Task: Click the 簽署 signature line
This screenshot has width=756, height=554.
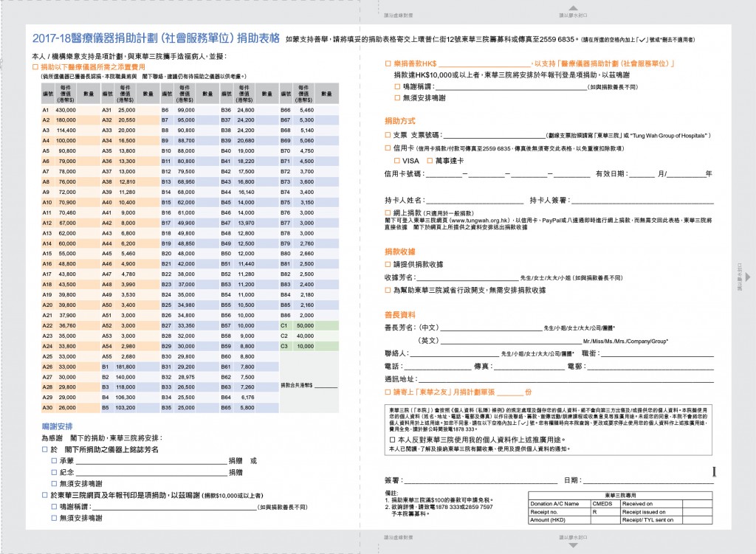Action: click(480, 480)
